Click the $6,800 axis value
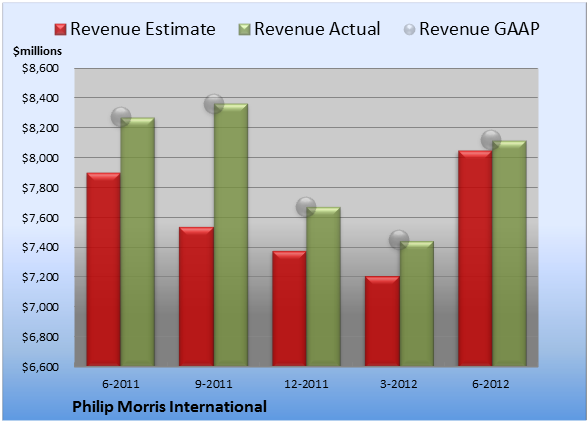The image size is (588, 422). 40,337
